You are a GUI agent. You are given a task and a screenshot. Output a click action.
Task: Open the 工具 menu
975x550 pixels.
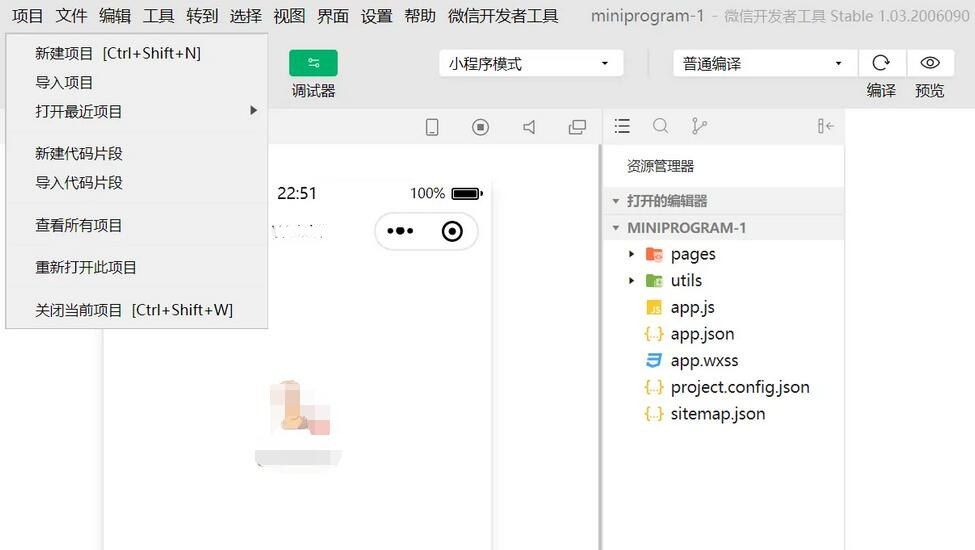(x=159, y=16)
